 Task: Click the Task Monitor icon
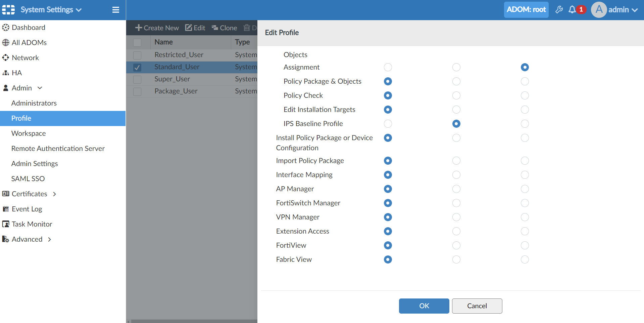click(6, 224)
